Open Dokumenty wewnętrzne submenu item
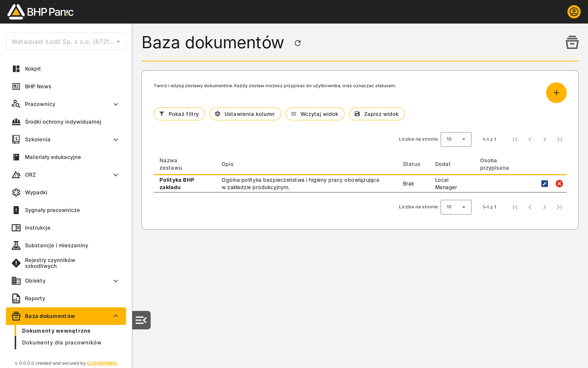 (56, 331)
